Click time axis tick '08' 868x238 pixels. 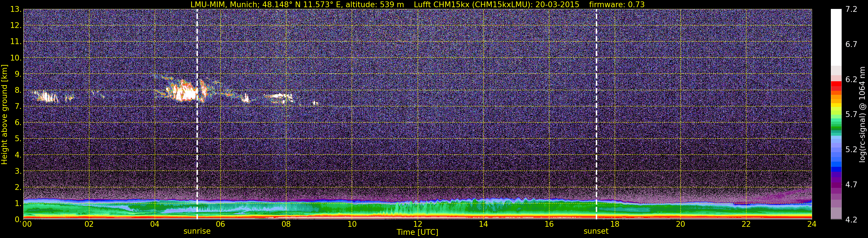286,224
